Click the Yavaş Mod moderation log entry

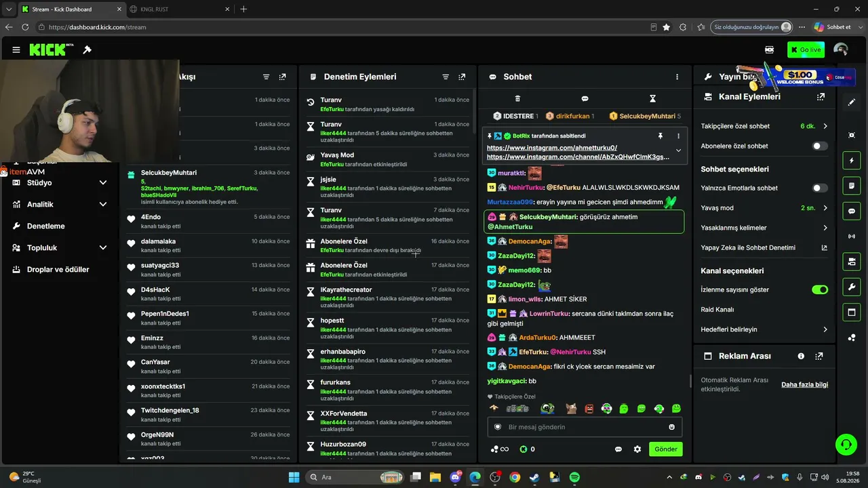click(x=387, y=159)
